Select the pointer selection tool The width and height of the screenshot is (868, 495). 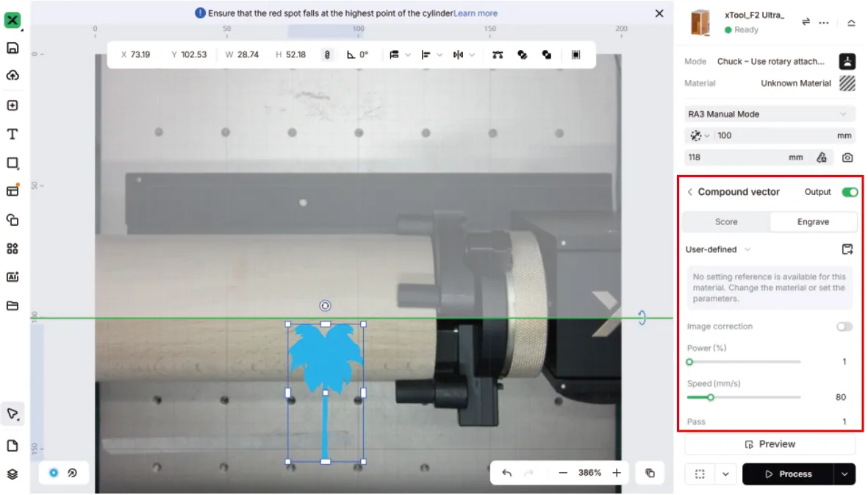[12, 414]
